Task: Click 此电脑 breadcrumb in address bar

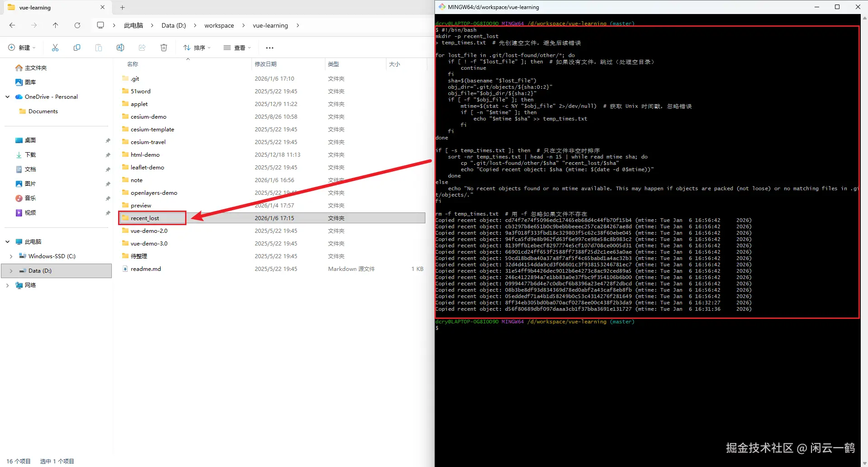Action: point(134,25)
